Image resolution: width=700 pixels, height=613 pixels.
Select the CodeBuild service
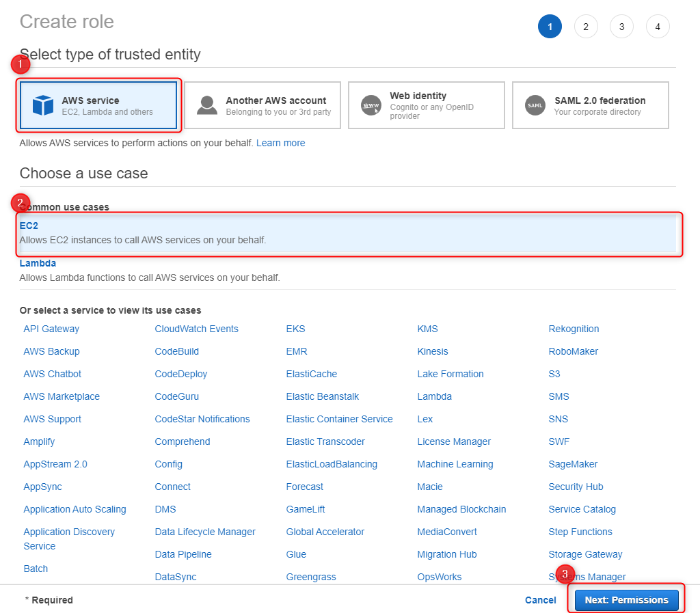(x=177, y=351)
